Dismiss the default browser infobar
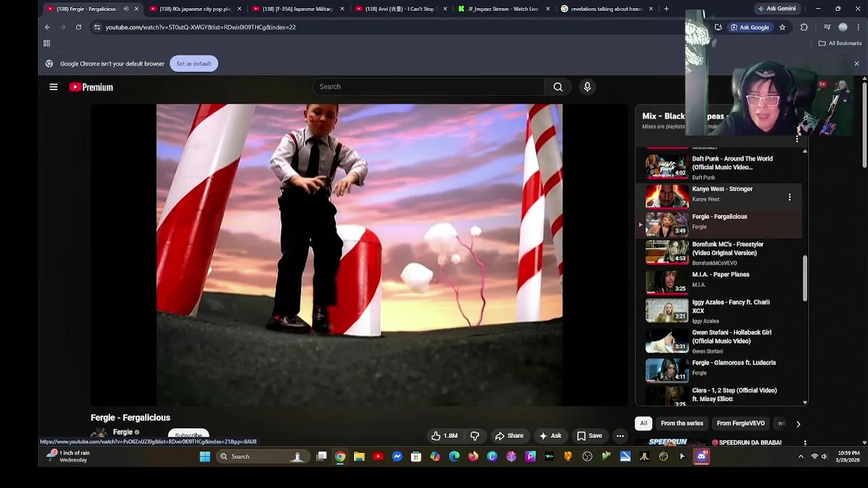 pyautogui.click(x=856, y=64)
